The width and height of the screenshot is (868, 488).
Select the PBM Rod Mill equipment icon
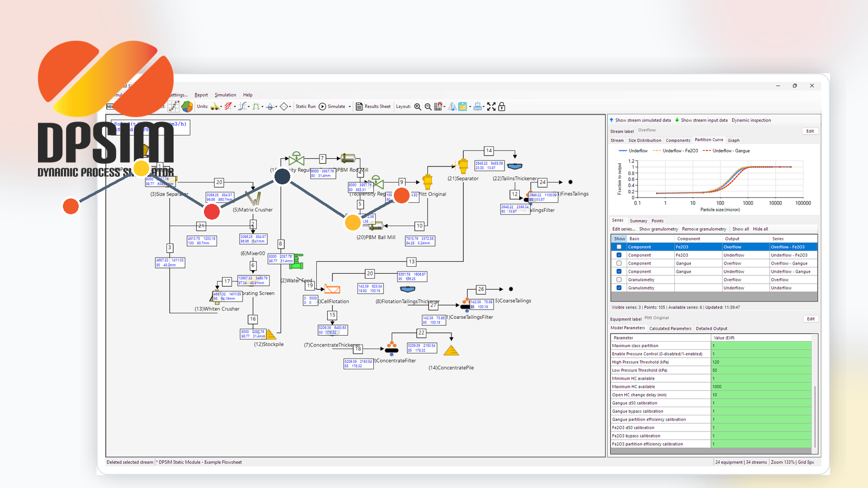point(348,158)
